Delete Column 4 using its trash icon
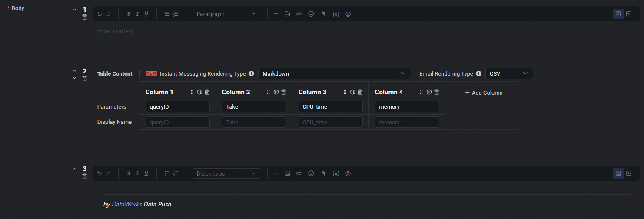This screenshot has height=219, width=644. click(437, 92)
